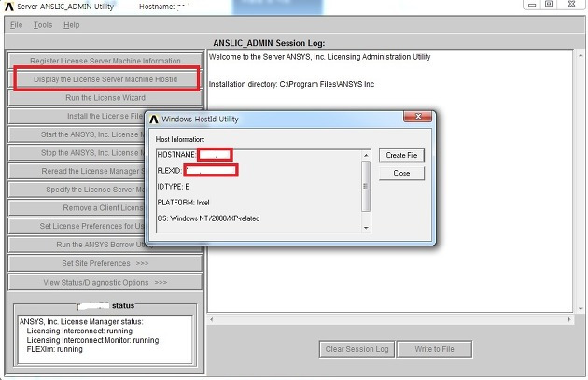Open the Tools menu
This screenshot has width=588, height=380.
click(x=43, y=25)
